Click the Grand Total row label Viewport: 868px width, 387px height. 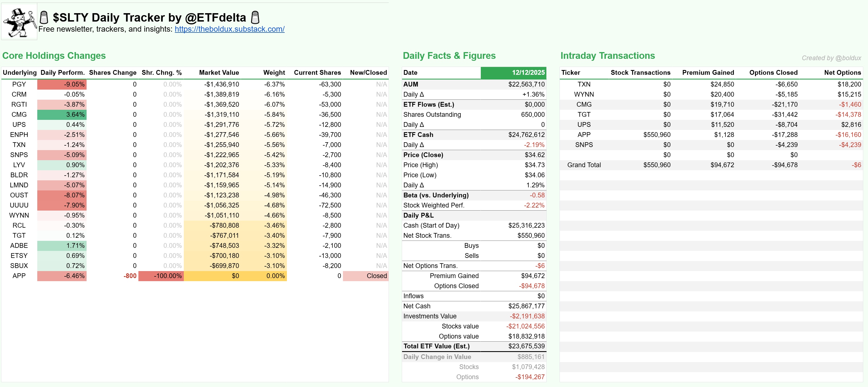click(x=584, y=165)
